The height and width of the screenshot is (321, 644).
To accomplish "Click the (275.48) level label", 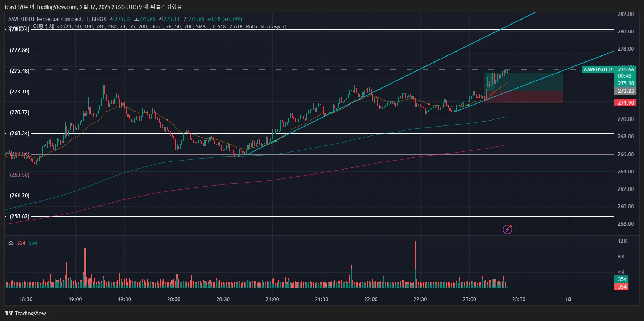I will tap(20, 71).
